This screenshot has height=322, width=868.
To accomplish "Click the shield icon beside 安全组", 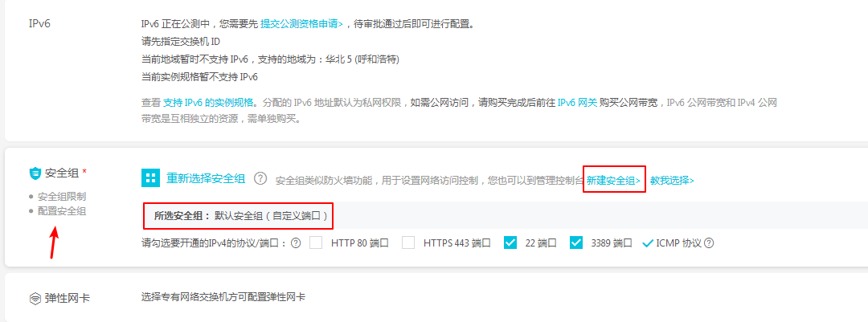I will [x=35, y=173].
